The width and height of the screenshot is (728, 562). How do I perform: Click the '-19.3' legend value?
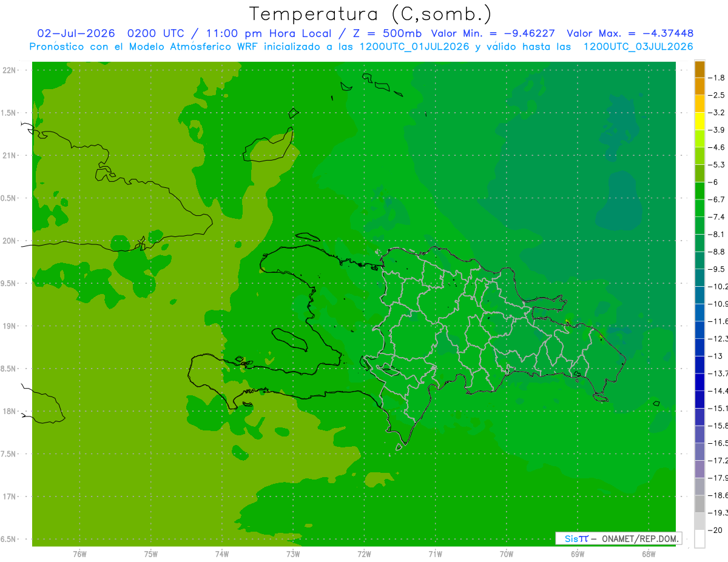click(718, 513)
